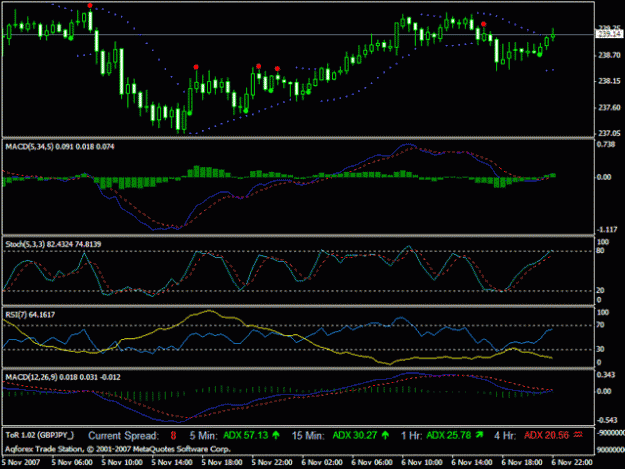Click the ADX 57.13 reading

(246, 435)
